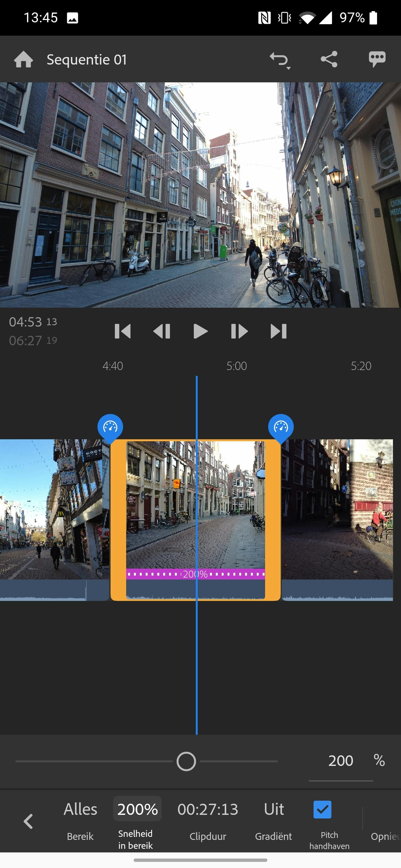401x868 pixels.
Task: Tap the percent sign beside the speed value
Action: (379, 761)
